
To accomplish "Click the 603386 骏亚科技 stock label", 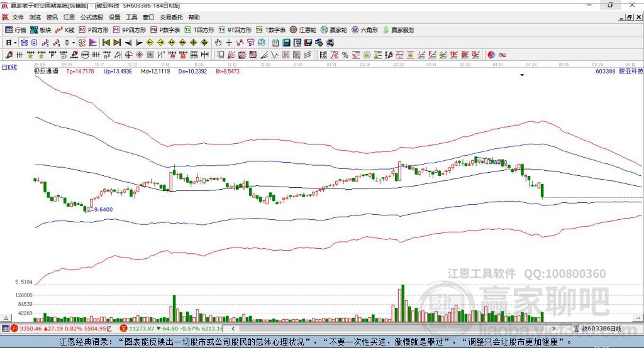I will coord(619,72).
